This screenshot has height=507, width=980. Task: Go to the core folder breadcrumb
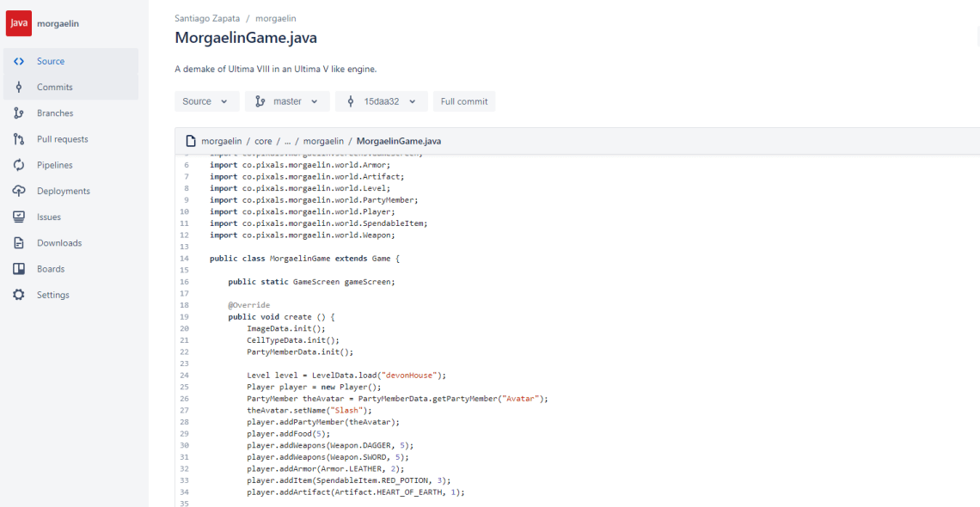tap(263, 141)
